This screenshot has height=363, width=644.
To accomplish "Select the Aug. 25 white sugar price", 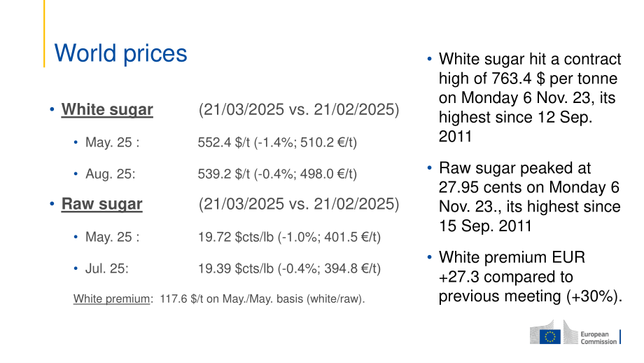I will pyautogui.click(x=277, y=174).
